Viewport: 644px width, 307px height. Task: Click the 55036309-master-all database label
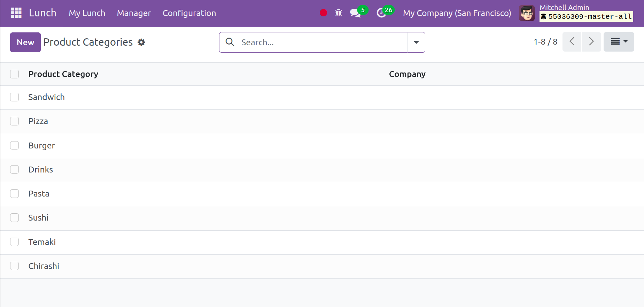point(586,16)
